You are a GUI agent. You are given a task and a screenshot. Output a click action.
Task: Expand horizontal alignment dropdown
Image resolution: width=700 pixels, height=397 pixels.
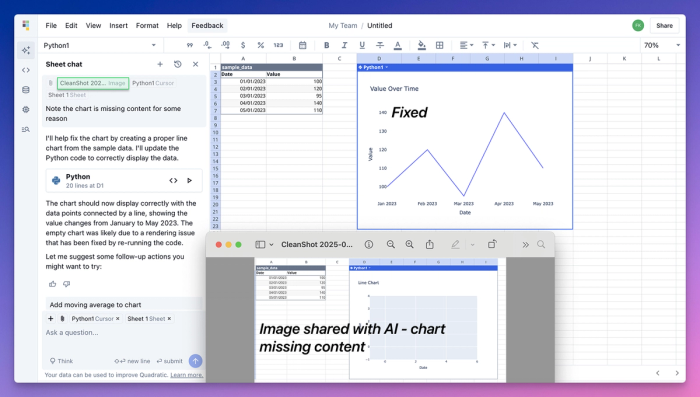coord(466,45)
